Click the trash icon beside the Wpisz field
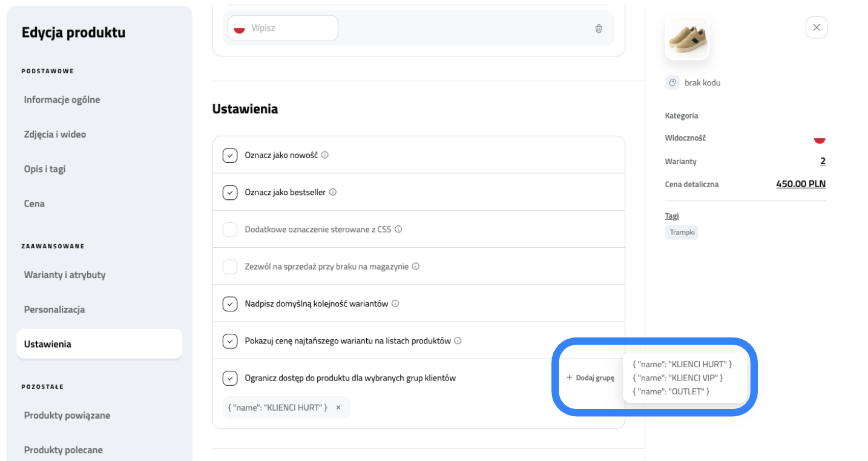The height and width of the screenshot is (461, 868). tap(598, 28)
